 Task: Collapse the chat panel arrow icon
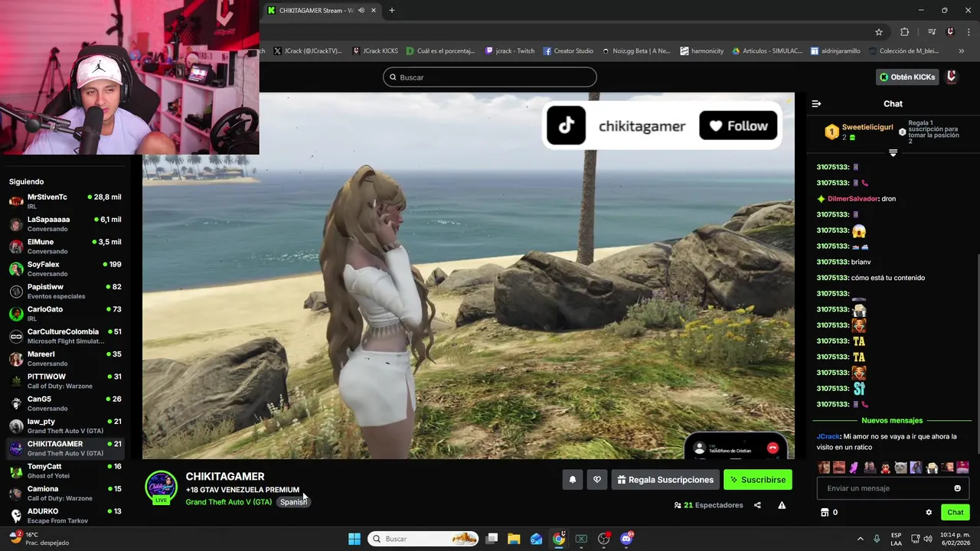coord(816,103)
